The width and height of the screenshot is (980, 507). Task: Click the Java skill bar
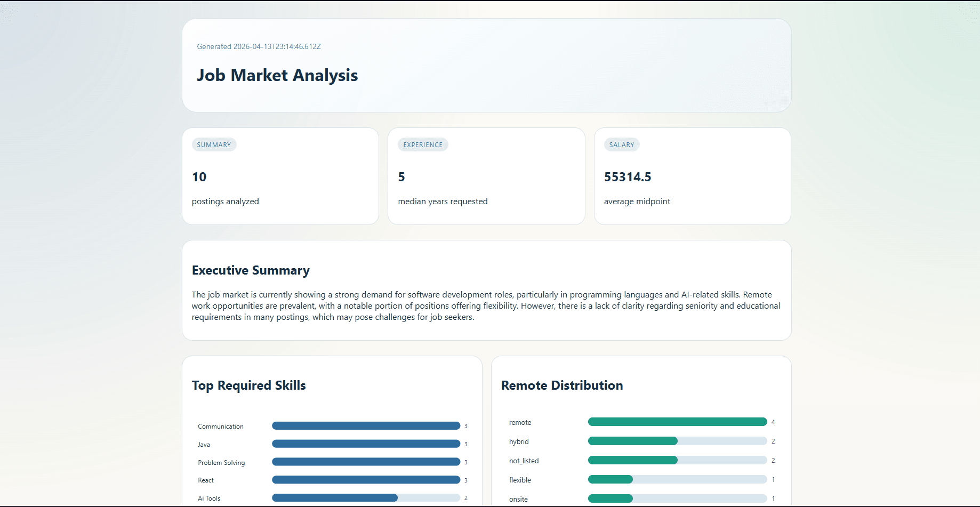[x=366, y=444]
